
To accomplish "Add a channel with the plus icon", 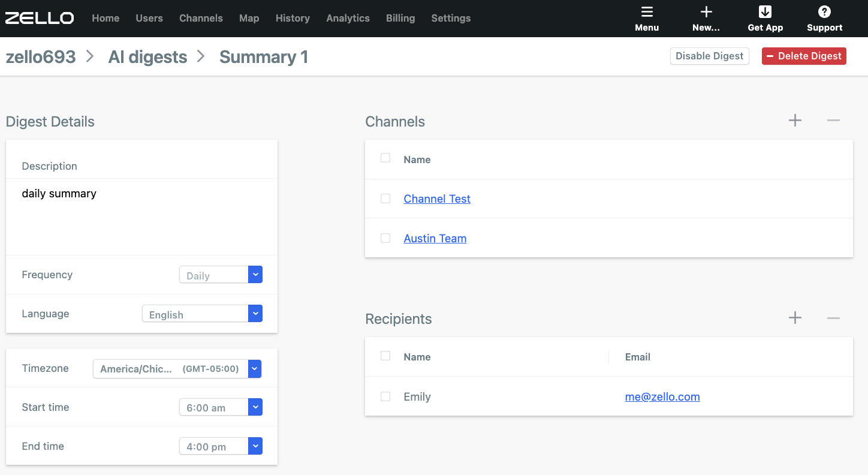I will tap(795, 121).
